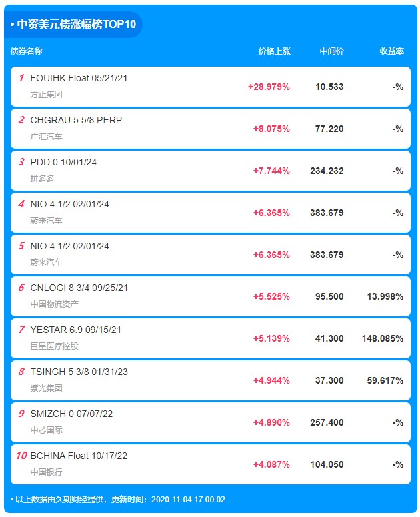Click the 债券名称 column header
The image size is (420, 517).
coord(27,51)
